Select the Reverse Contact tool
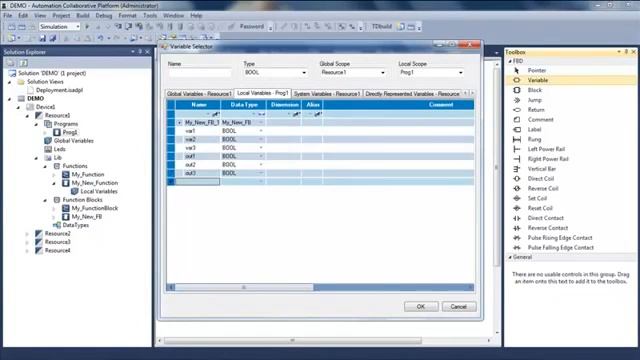The height and width of the screenshot is (360, 640). [547, 228]
